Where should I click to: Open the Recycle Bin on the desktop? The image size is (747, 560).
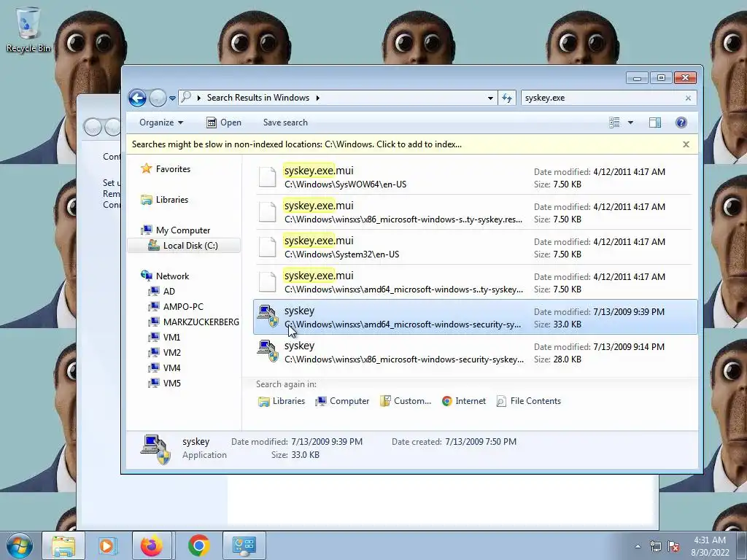coord(28,29)
